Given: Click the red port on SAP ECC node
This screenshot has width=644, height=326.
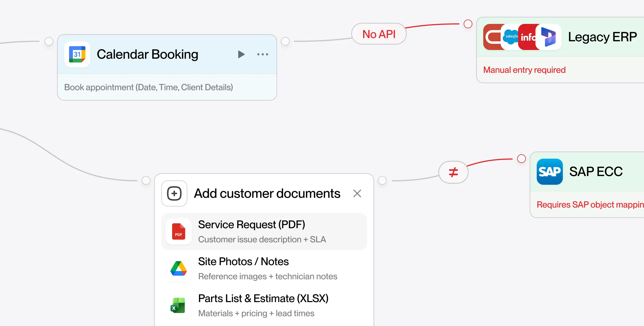Looking at the screenshot, I should [521, 159].
